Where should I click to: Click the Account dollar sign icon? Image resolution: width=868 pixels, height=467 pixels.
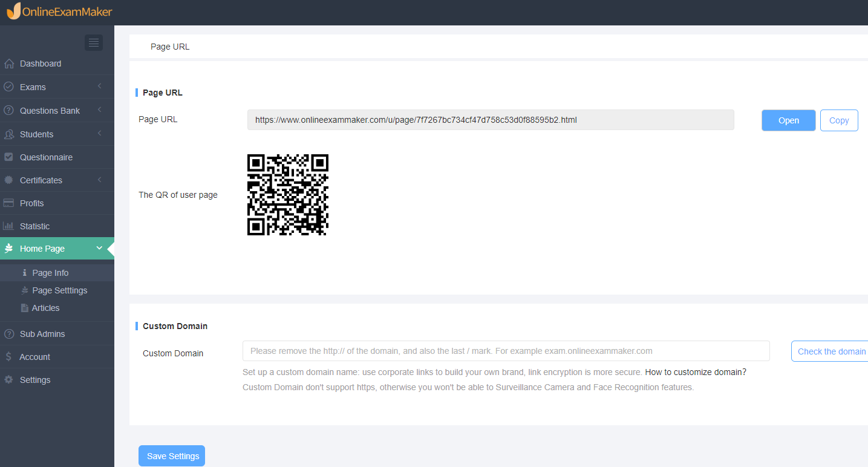[x=8, y=357]
